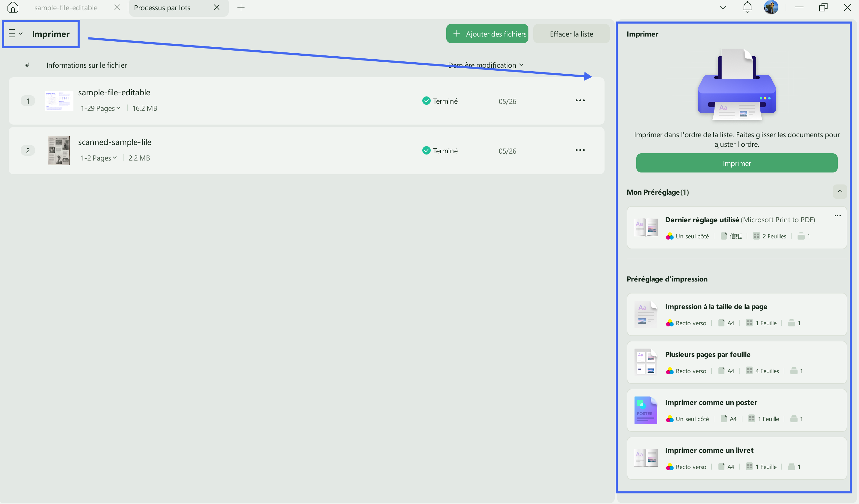Close the sample-file-editable tab
Viewport: 859px width, 504px height.
pyautogui.click(x=117, y=7)
